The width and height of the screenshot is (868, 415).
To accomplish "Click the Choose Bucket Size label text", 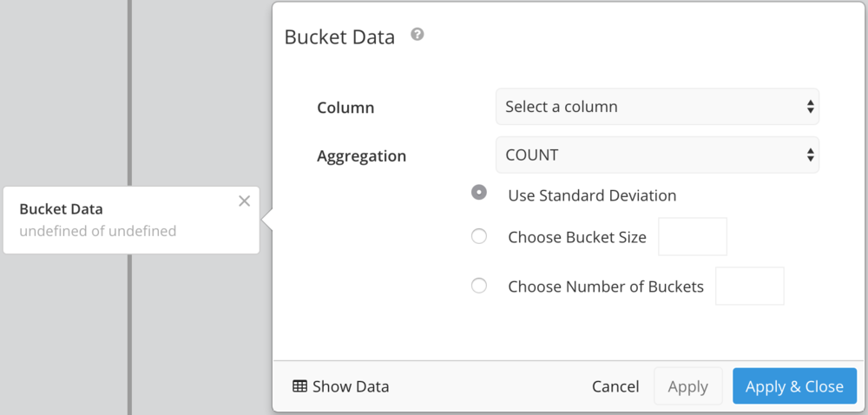I will [577, 237].
